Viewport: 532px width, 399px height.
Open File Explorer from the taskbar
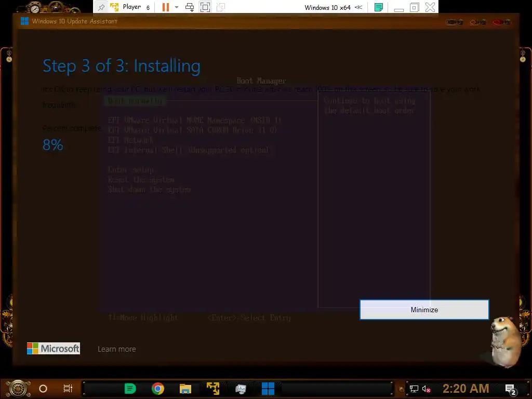click(185, 389)
